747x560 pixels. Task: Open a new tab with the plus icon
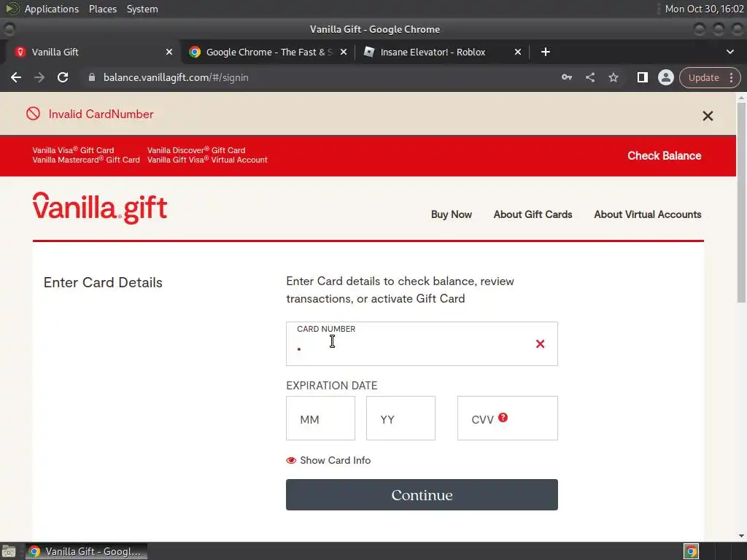546,52
